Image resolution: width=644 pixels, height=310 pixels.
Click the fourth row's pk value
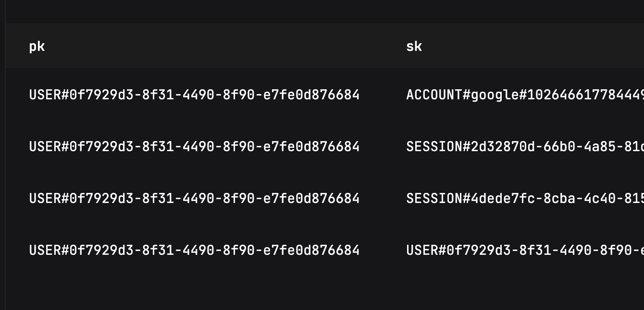[195, 250]
